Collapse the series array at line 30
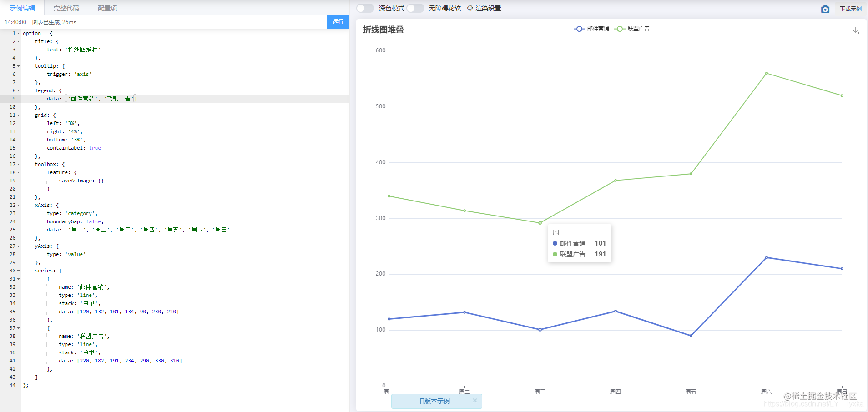This screenshot has width=868, height=412. (17, 271)
